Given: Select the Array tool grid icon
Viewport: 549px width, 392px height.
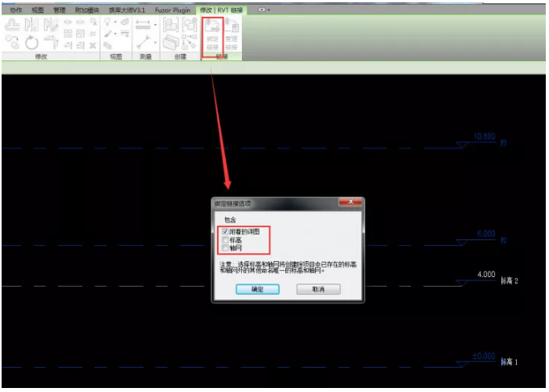Looking at the screenshot, I should 68,34.
